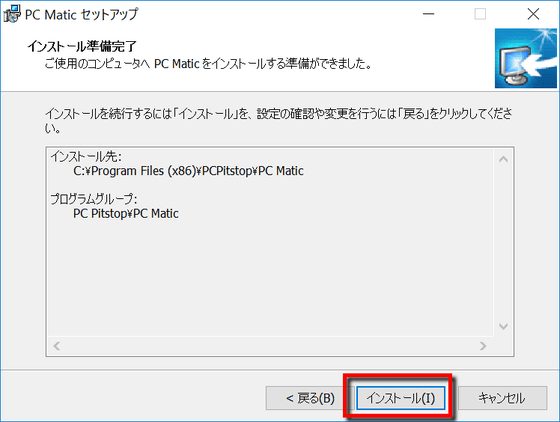Go back with the < 戻る(B) button

[310, 398]
